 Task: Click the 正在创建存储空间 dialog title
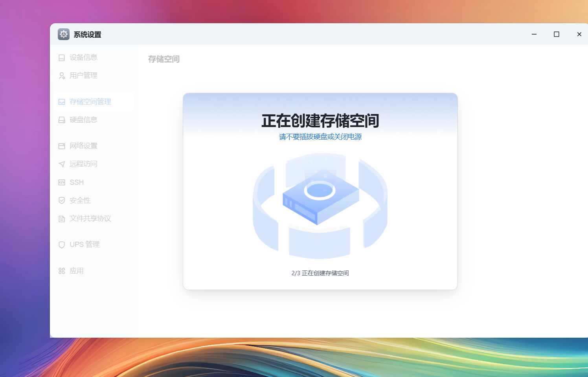click(320, 121)
